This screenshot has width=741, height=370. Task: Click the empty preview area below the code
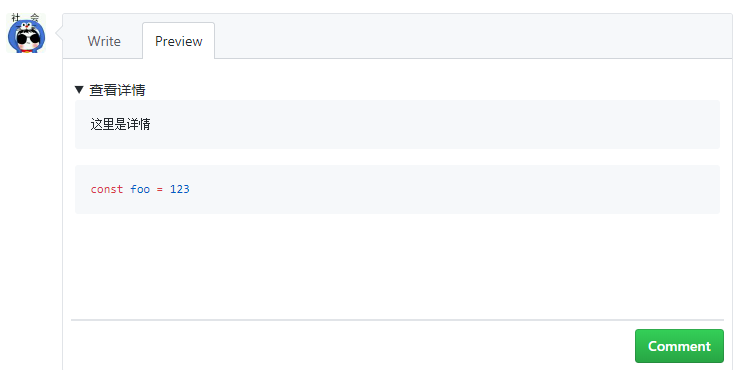click(x=397, y=265)
